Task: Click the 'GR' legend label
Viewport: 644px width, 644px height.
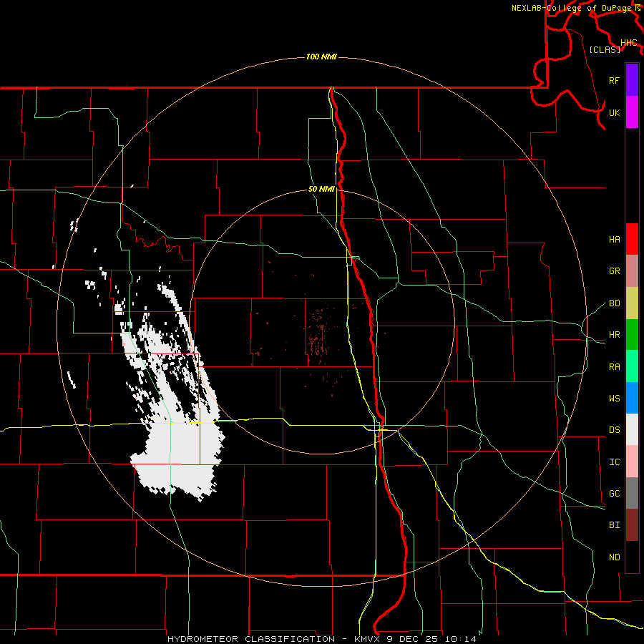Action: click(x=614, y=271)
